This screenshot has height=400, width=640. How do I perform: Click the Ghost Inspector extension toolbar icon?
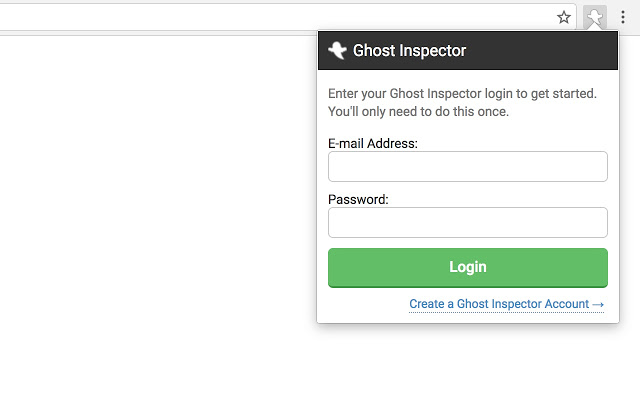coord(595,17)
